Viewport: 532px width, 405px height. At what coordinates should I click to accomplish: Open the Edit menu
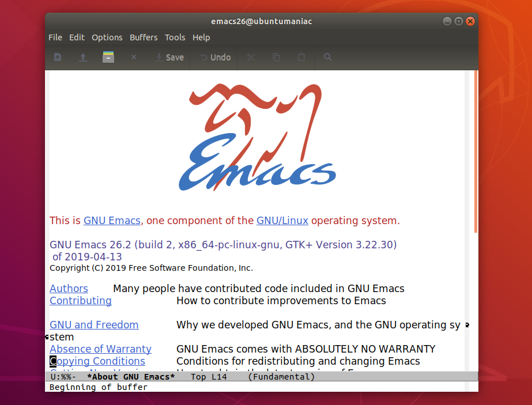[x=77, y=37]
